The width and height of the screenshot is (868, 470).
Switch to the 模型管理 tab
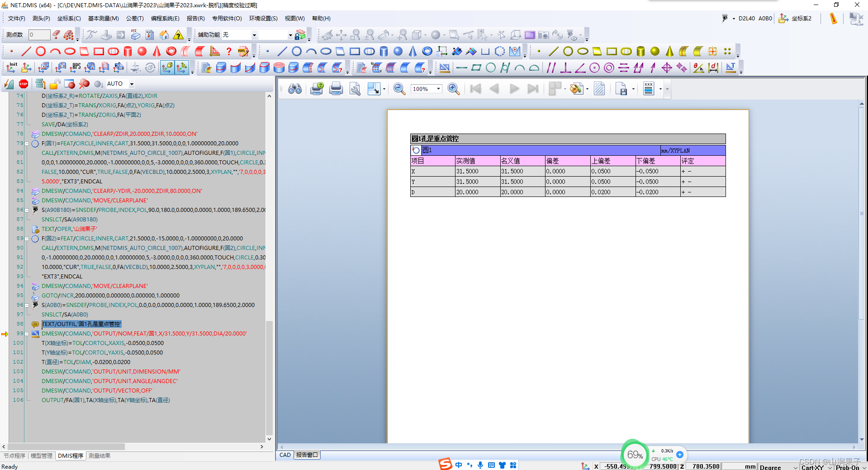(x=41, y=456)
